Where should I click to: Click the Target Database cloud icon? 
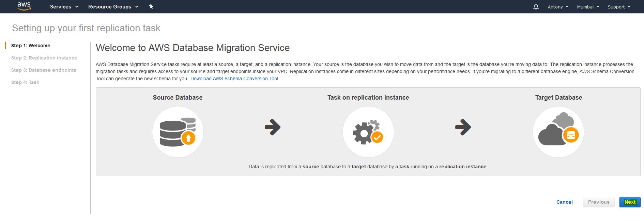click(558, 132)
